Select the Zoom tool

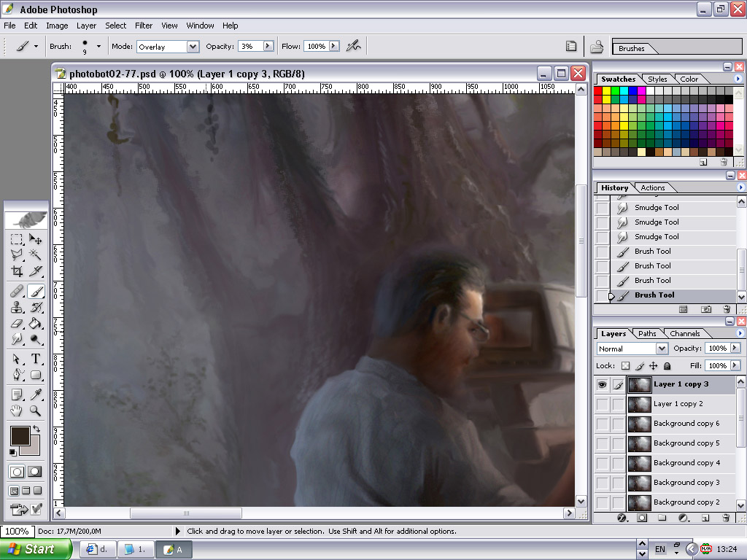coord(35,411)
